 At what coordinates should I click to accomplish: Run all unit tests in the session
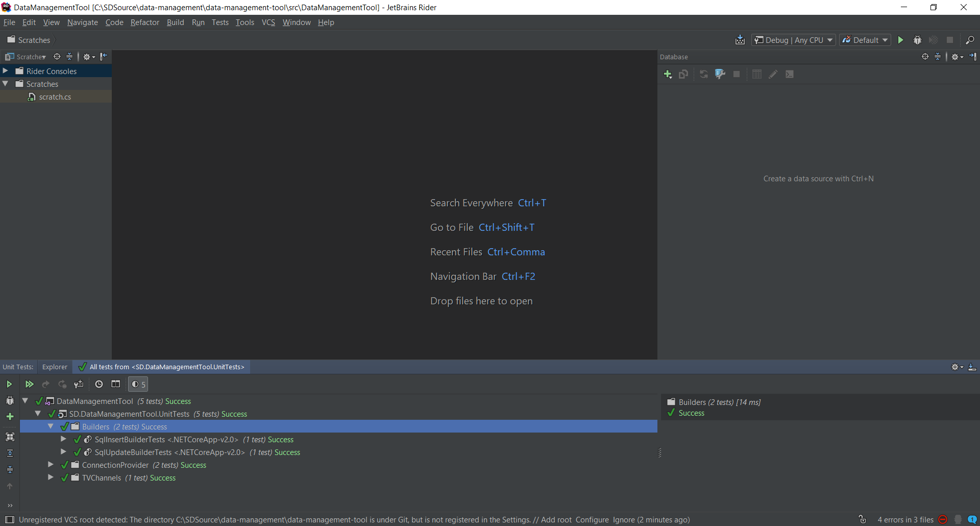pyautogui.click(x=29, y=384)
